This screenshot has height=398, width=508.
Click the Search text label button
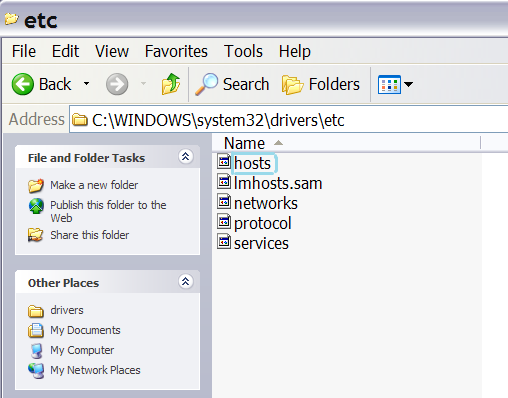(246, 84)
